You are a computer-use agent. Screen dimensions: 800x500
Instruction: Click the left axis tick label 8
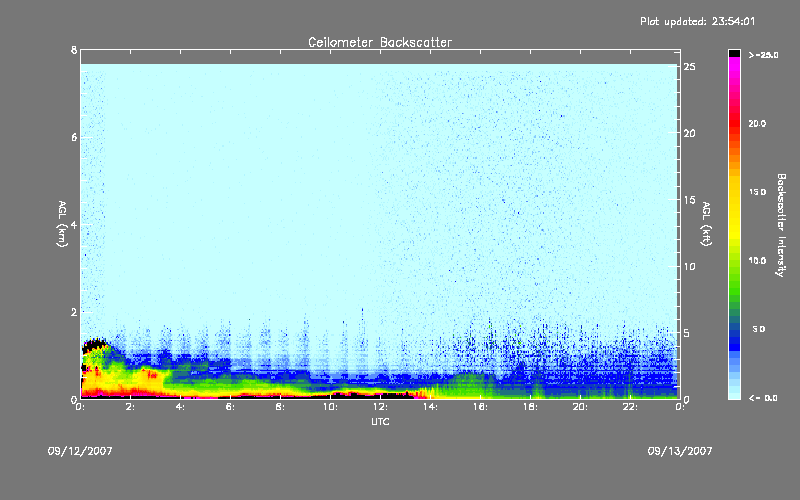74,50
